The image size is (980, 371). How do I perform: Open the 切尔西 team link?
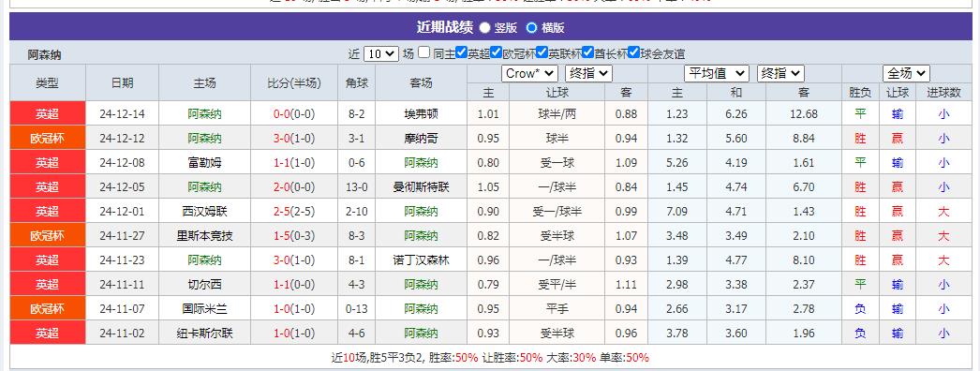tap(205, 284)
